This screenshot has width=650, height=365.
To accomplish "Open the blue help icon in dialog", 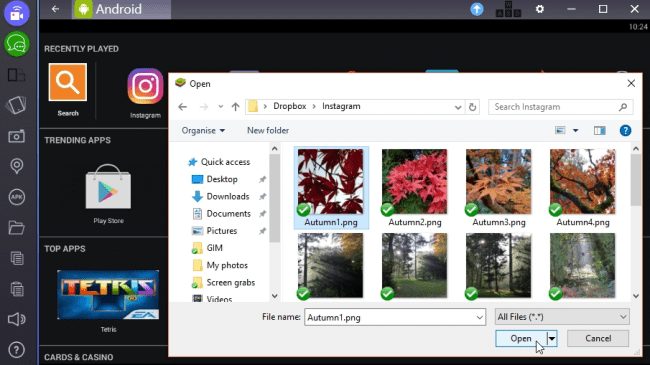I will (x=625, y=131).
